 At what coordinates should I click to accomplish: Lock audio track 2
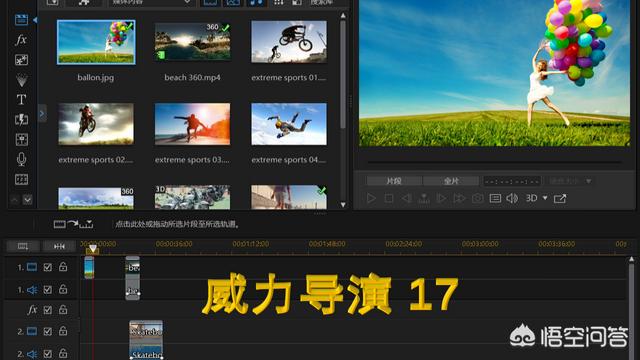pyautogui.click(x=63, y=353)
